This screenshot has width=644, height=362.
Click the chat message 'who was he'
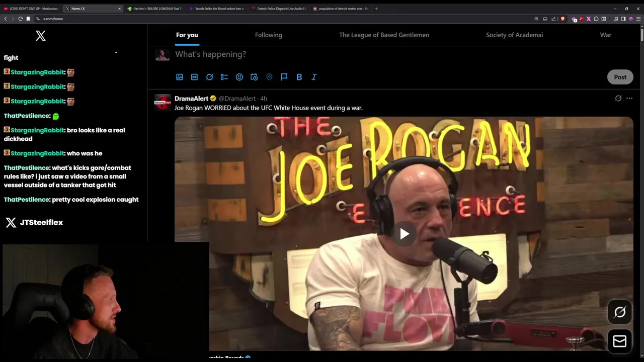[x=84, y=153]
